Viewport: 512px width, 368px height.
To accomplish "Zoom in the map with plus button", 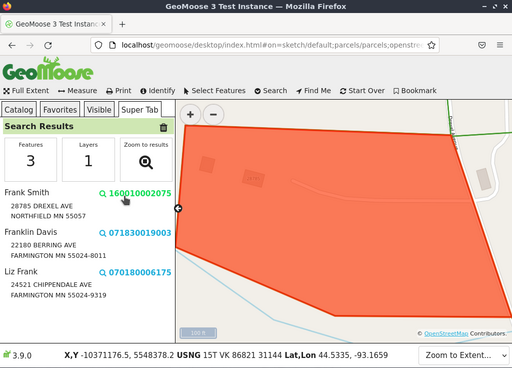I will point(190,115).
